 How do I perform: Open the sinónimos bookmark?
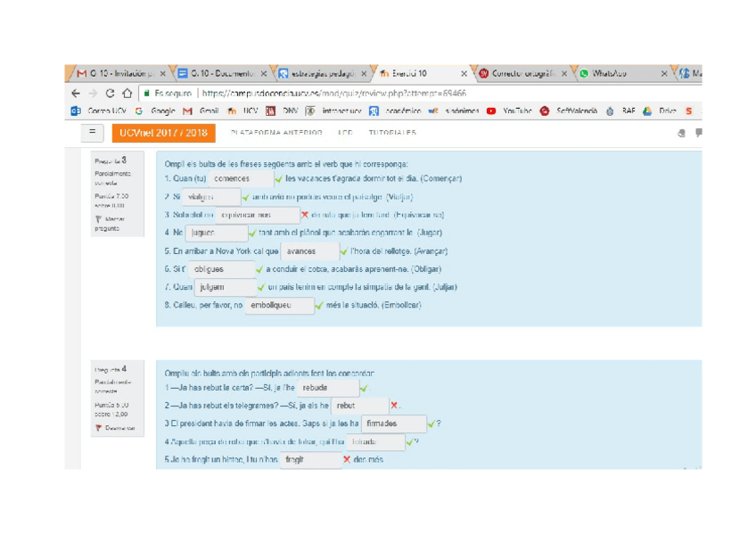454,111
